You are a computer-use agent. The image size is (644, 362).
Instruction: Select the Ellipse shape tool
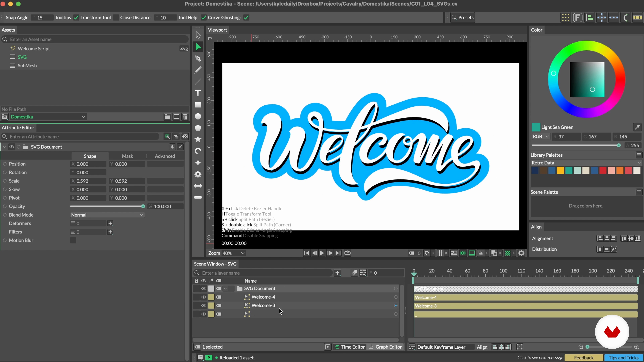coord(198,116)
